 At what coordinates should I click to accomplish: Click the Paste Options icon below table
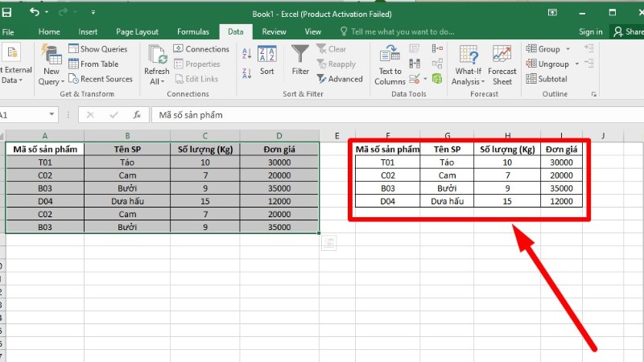point(328,243)
